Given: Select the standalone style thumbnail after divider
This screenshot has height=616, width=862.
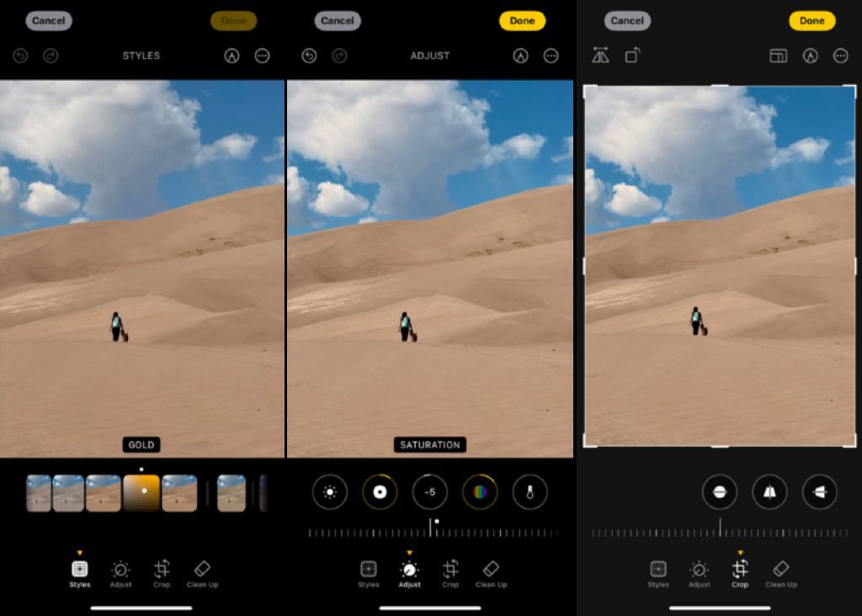Looking at the screenshot, I should pos(231,493).
